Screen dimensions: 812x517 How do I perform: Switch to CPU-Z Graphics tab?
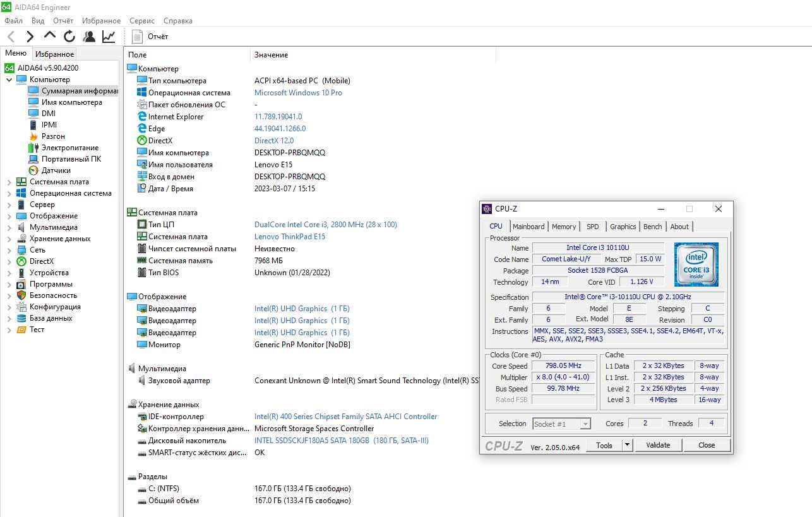point(623,227)
